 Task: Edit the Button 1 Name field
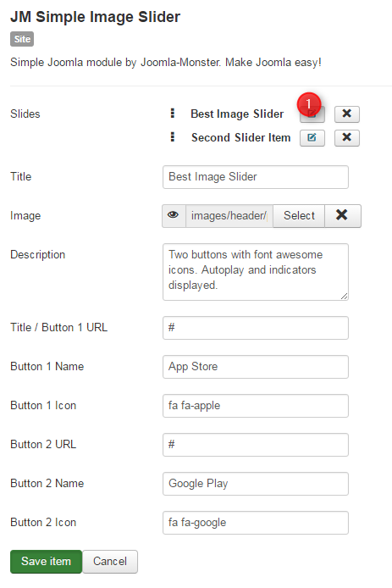(x=255, y=367)
